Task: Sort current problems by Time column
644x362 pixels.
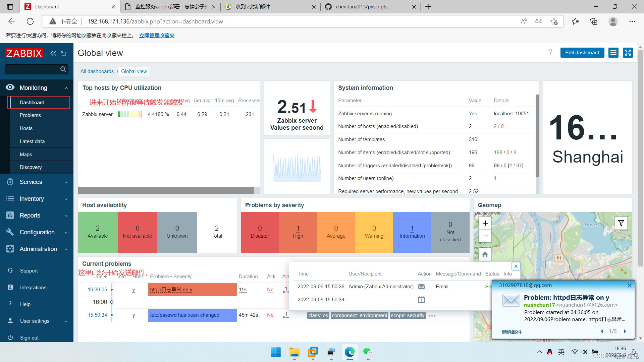Action: click(x=99, y=277)
